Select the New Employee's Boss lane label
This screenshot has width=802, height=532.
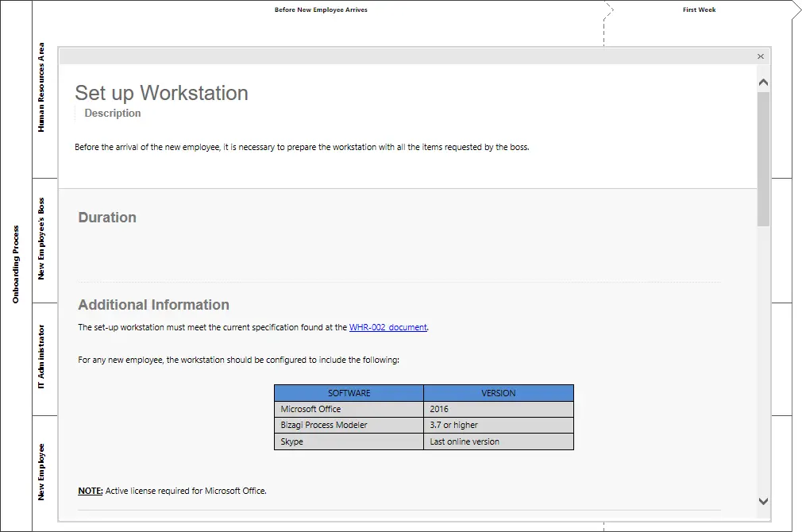[41, 239]
